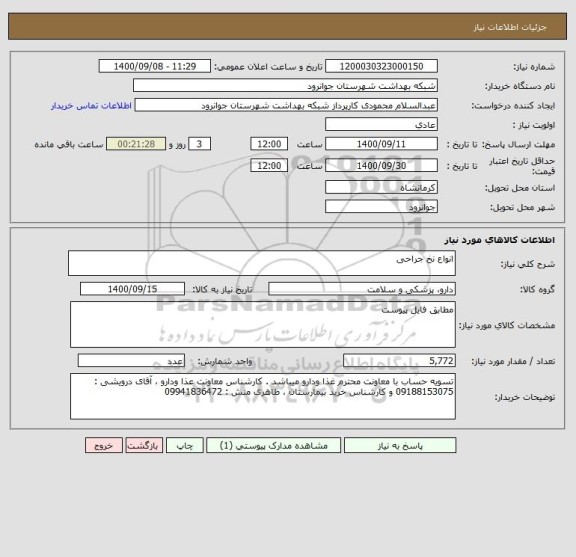Click response deadline date 1400/09/11
Image resolution: width=576 pixels, height=557 pixels.
coord(381,144)
